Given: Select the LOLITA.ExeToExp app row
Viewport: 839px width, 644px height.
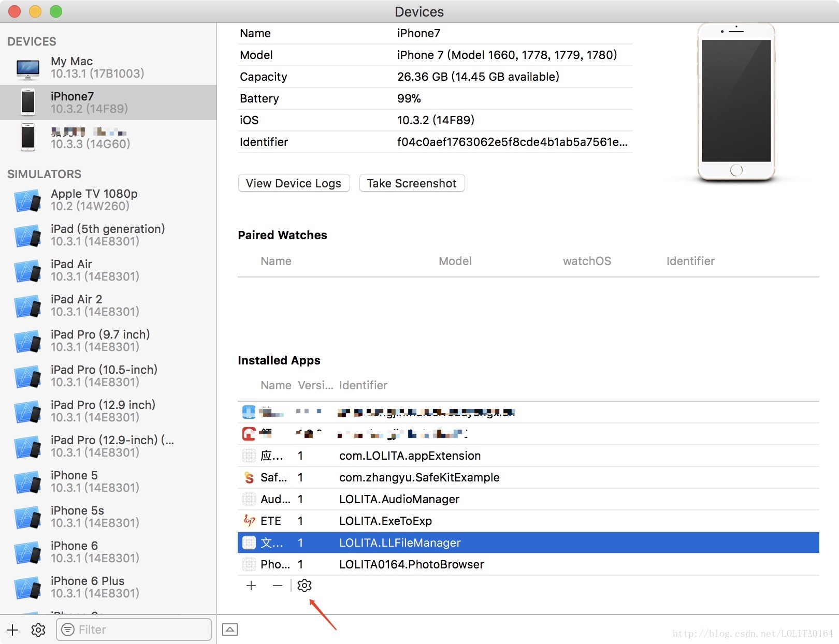Looking at the screenshot, I should tap(528, 521).
